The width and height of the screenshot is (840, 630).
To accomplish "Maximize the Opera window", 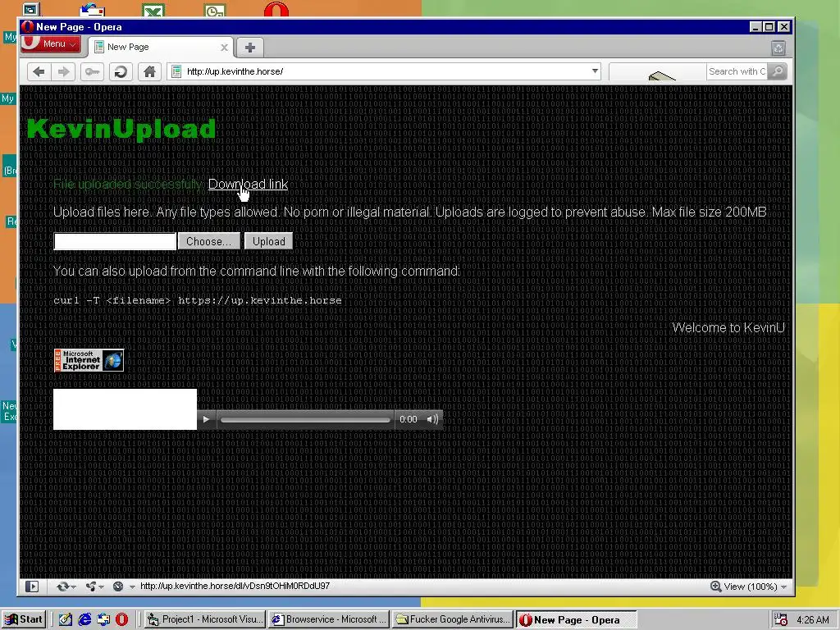I will (x=769, y=27).
